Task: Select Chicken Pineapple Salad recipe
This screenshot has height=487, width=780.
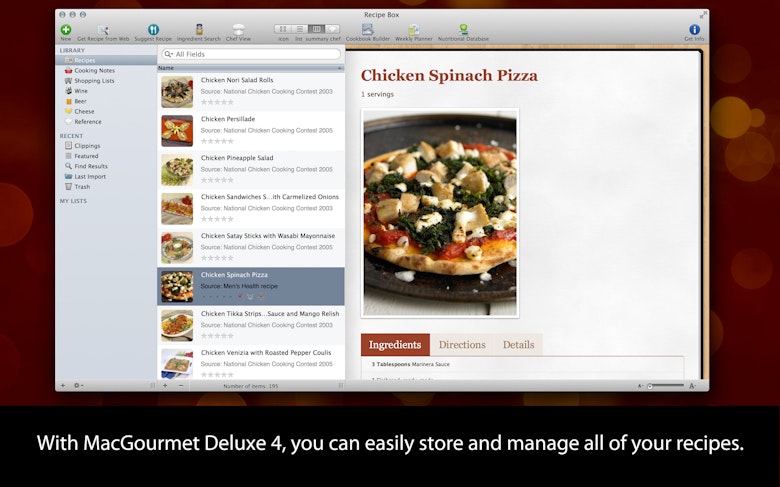Action: click(x=251, y=170)
